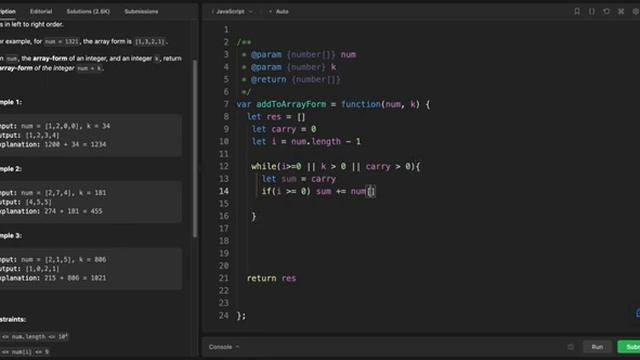Screen dimensions: 640x360
Task: Click example input 'k = 34' line
Action: pos(55,126)
